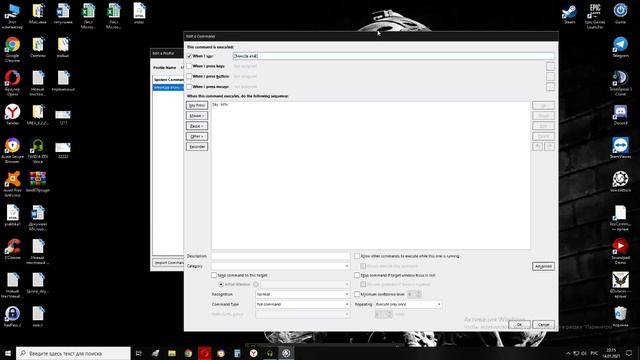Enable 'When I press button' checkbox

189,76
